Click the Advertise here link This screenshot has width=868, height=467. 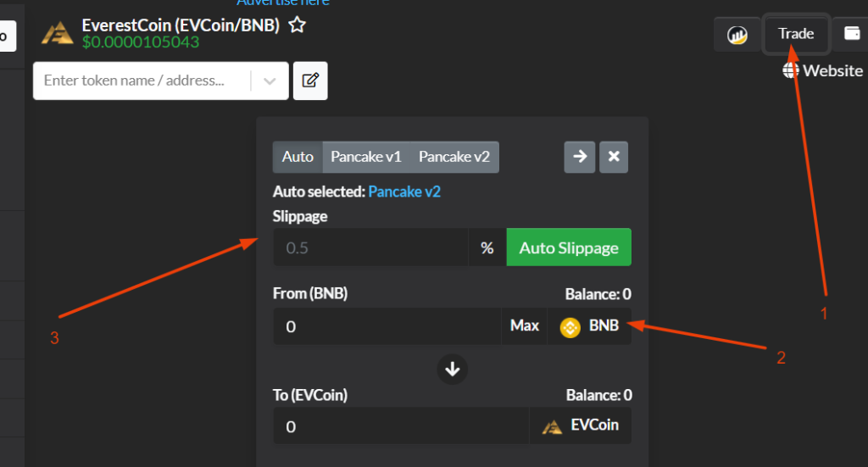tap(283, 3)
